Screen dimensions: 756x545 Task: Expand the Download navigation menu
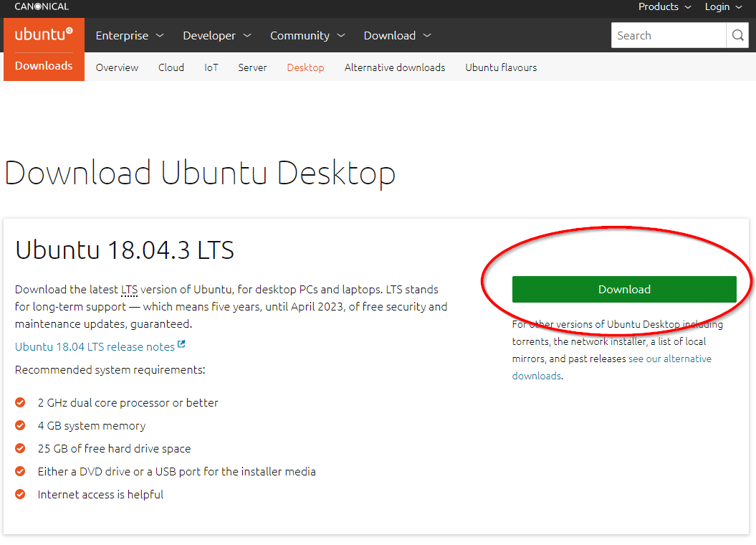coord(397,36)
